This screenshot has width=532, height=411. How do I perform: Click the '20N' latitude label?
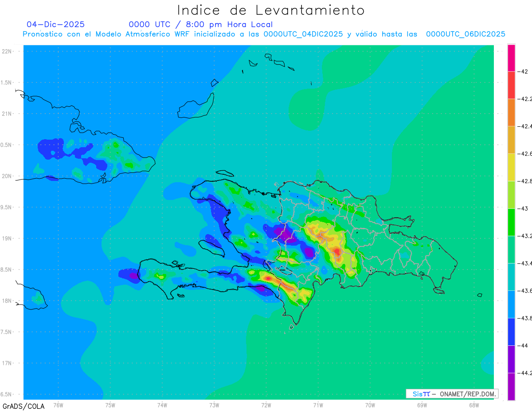tap(8, 176)
